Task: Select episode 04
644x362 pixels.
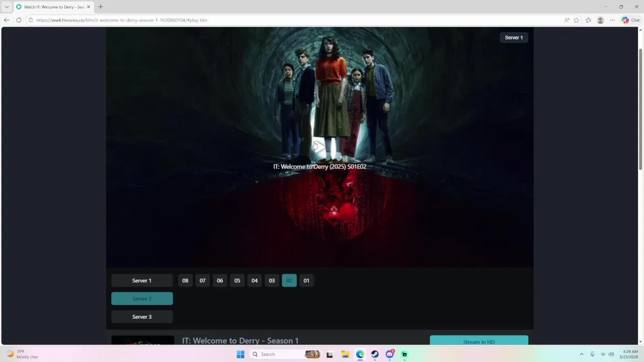Action: click(x=255, y=281)
